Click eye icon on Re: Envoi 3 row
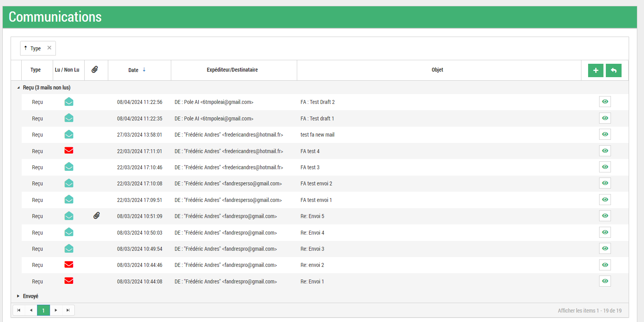Viewport: 644px width, 322px height. click(x=605, y=248)
